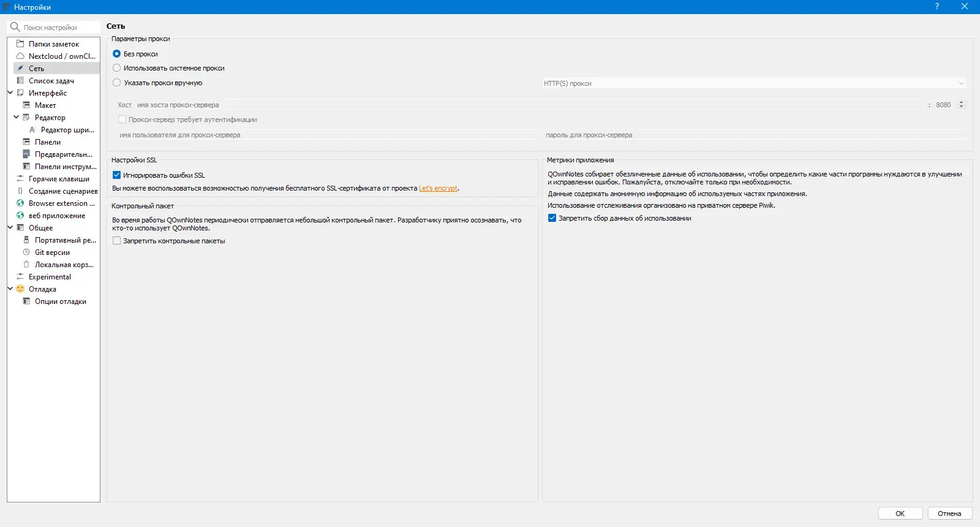
Task: Uncheck Запретить сбор данных об использовании
Action: pyautogui.click(x=552, y=218)
